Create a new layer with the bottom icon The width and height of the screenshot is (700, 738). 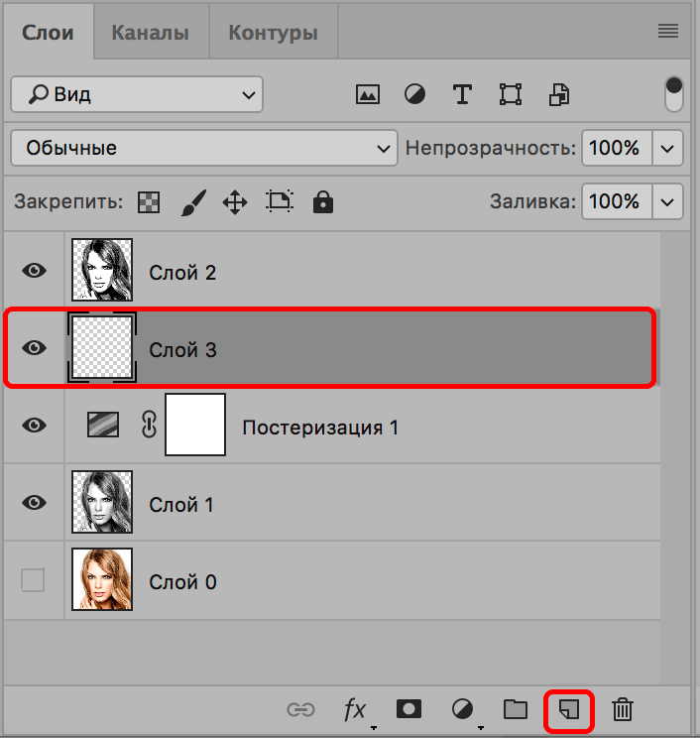[x=568, y=709]
